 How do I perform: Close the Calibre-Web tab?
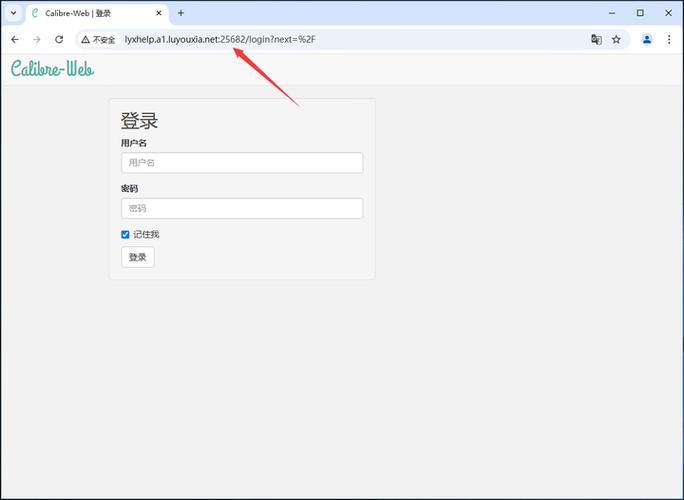click(x=159, y=13)
